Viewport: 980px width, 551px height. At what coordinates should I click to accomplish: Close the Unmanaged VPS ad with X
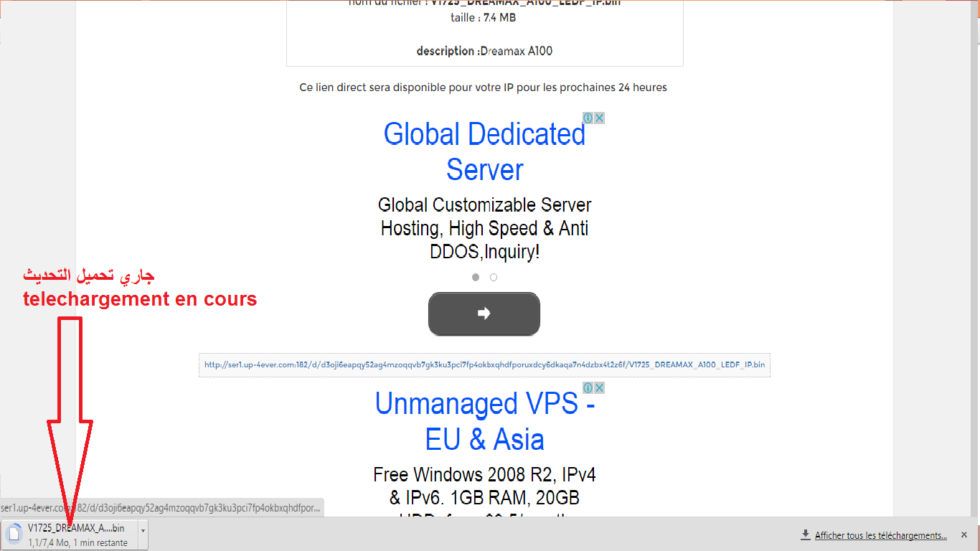point(600,387)
